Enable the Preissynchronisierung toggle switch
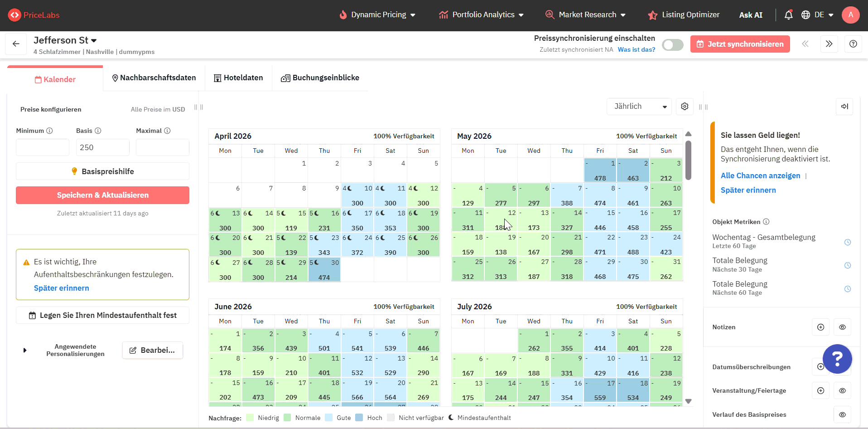 [x=672, y=44]
